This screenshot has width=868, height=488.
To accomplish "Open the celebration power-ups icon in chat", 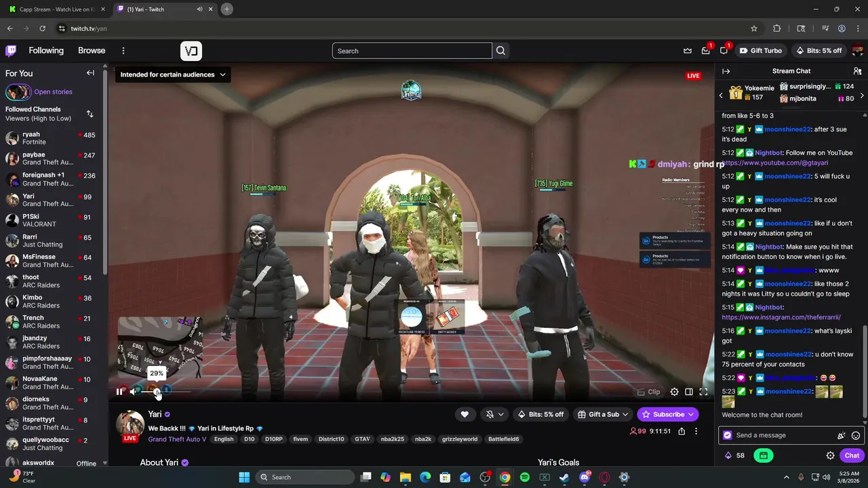I will click(x=842, y=436).
